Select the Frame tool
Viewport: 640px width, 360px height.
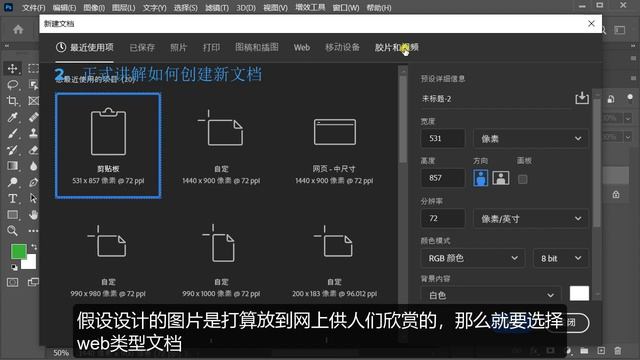(x=33, y=101)
